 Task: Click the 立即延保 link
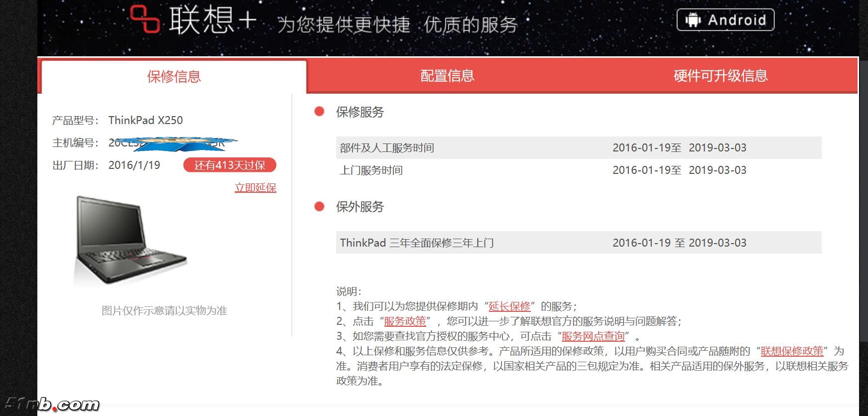tap(255, 188)
